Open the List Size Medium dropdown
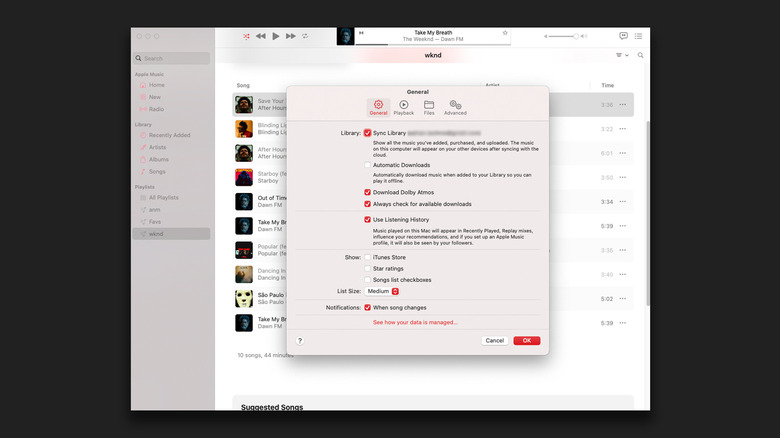The width and height of the screenshot is (780, 438). pyautogui.click(x=383, y=291)
